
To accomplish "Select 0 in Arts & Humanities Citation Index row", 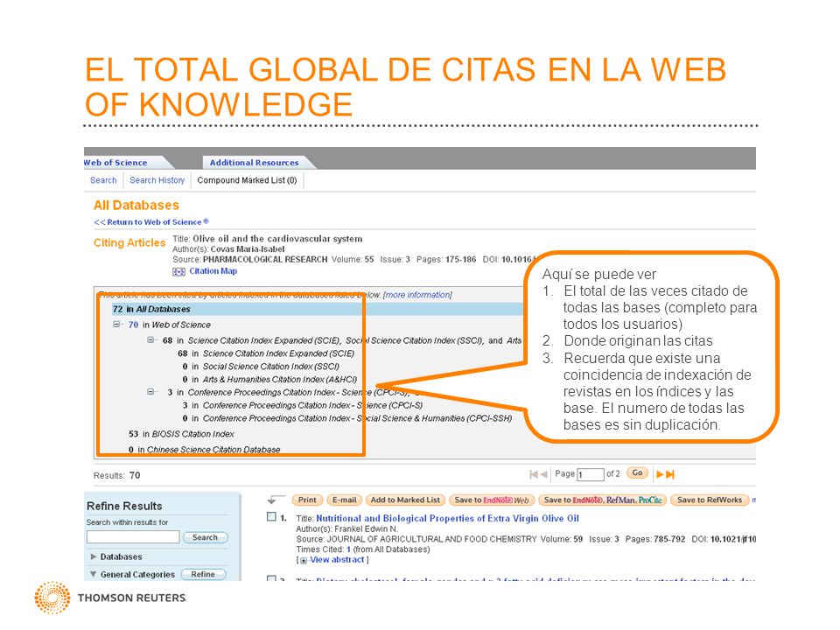I will coord(269,379).
